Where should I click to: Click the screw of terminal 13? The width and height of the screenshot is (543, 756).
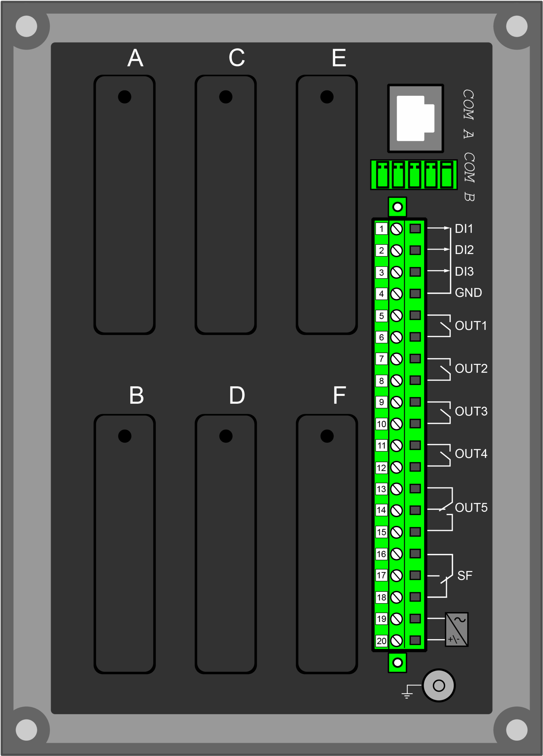[x=396, y=489]
